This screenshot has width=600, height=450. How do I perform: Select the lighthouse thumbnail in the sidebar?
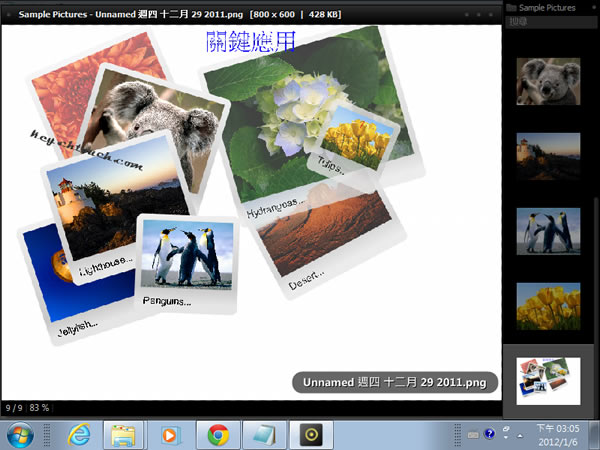pyautogui.click(x=547, y=155)
